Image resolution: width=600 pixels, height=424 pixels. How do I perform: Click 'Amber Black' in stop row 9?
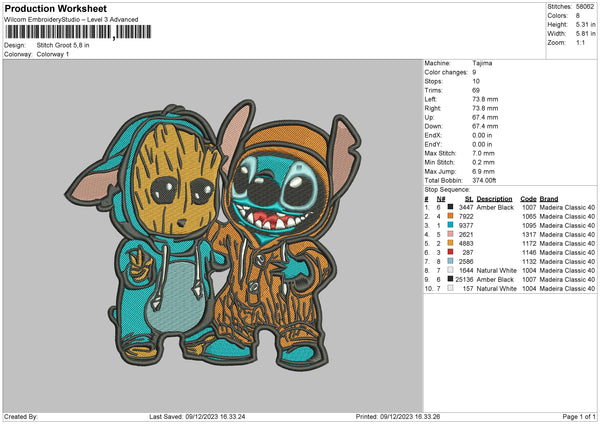495,279
